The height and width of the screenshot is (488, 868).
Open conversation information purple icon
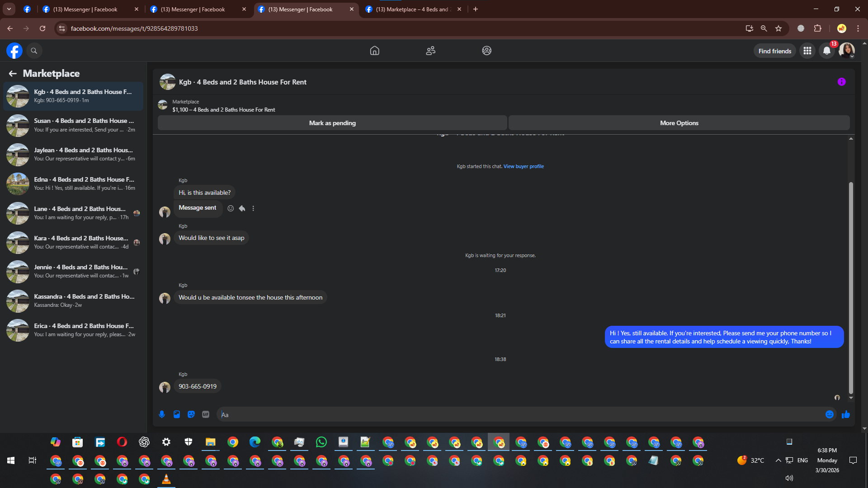[x=841, y=82]
